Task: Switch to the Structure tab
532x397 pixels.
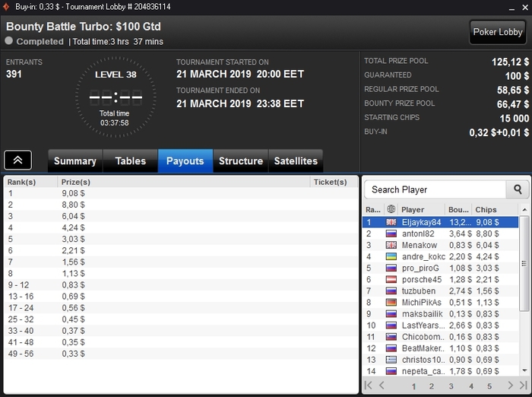Action: 241,161
